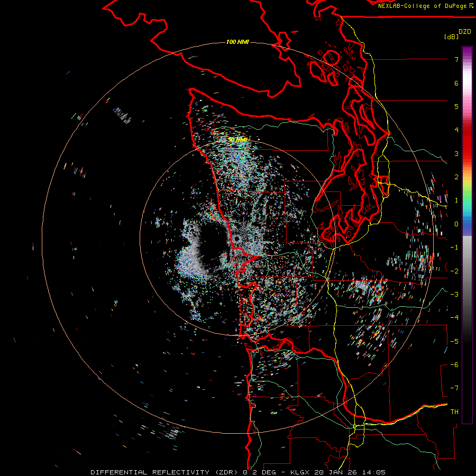
Task: Click the 20 JAN 26 date text
Action: click(335, 472)
